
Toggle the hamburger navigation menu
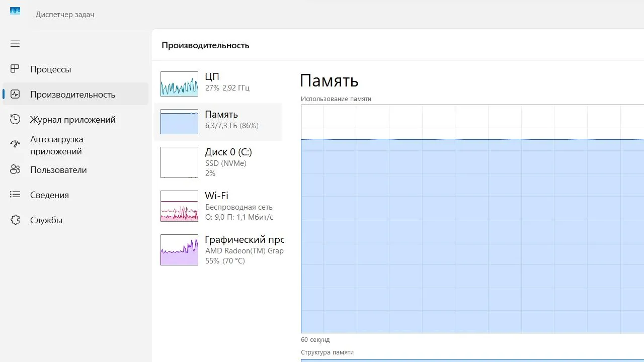click(15, 44)
